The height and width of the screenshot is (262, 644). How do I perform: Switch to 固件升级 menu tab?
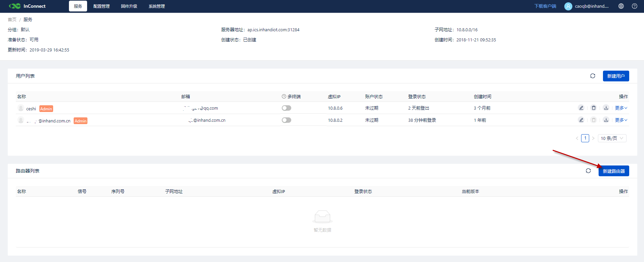point(129,6)
